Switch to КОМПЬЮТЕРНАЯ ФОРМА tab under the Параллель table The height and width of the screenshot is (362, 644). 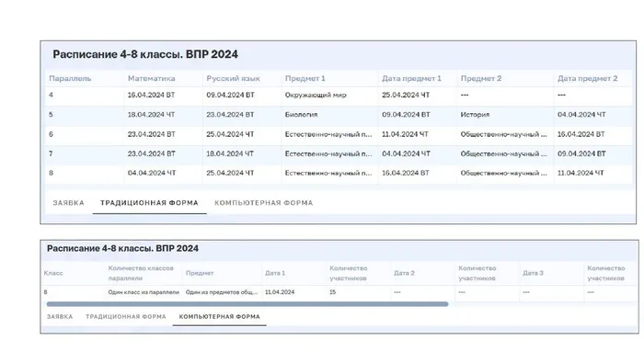point(264,203)
